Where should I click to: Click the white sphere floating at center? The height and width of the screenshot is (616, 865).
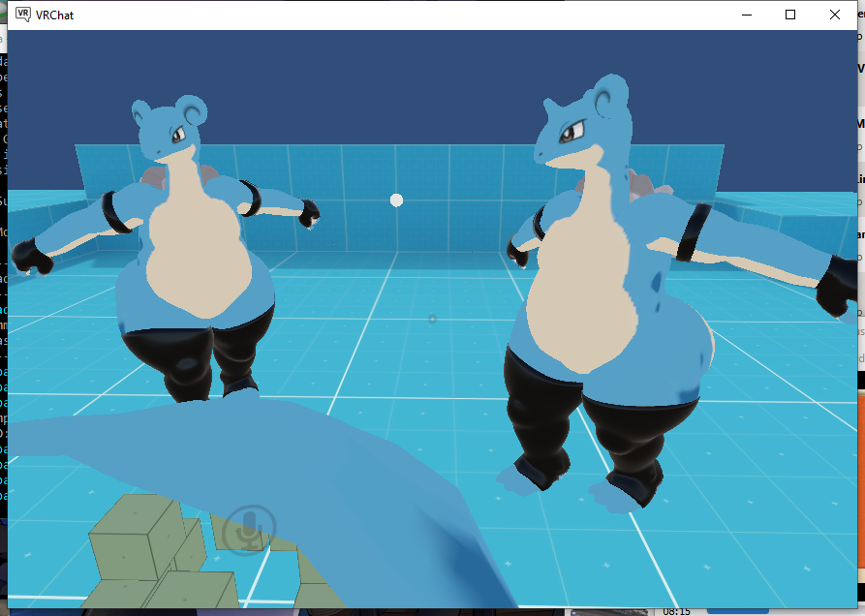click(396, 200)
